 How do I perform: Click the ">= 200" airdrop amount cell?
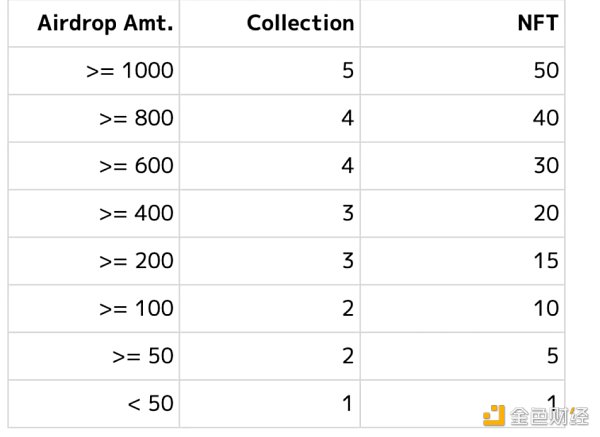(137, 261)
